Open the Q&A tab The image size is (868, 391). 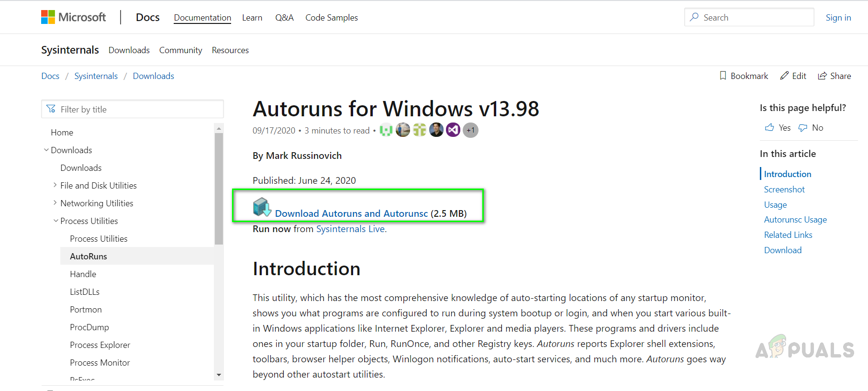click(284, 18)
